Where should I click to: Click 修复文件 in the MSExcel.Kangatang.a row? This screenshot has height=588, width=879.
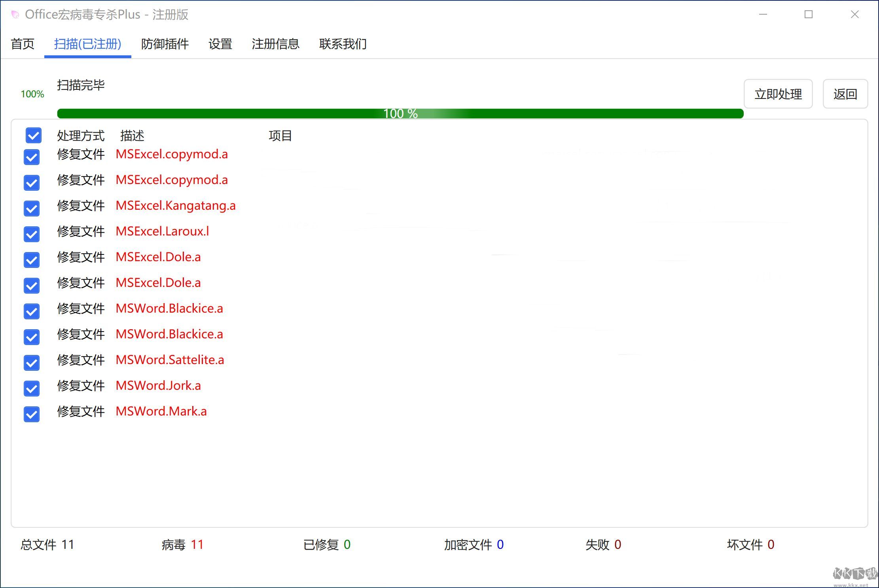[x=81, y=206]
